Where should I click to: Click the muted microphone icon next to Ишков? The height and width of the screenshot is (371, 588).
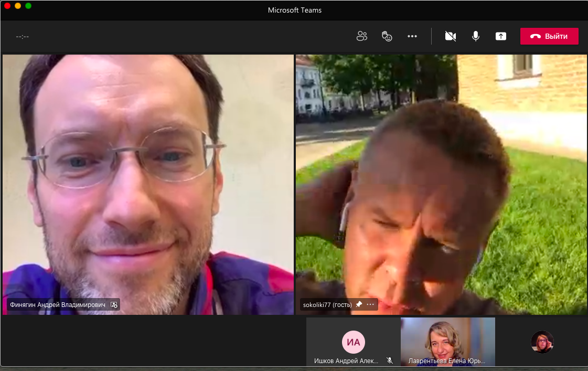[390, 361]
